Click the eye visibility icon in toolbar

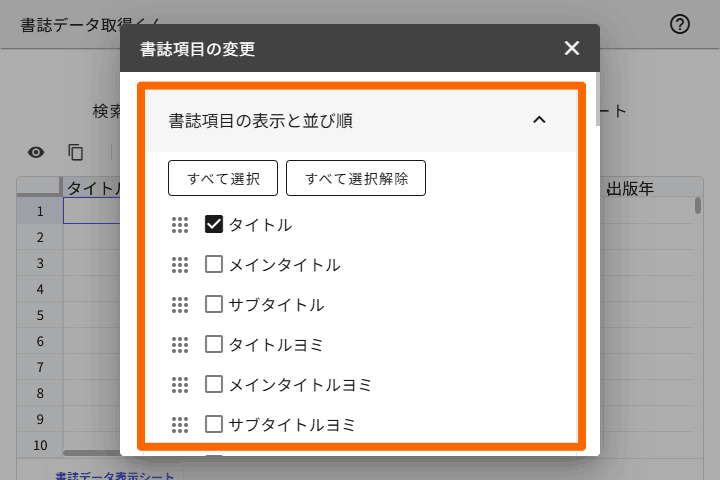[x=36, y=152]
